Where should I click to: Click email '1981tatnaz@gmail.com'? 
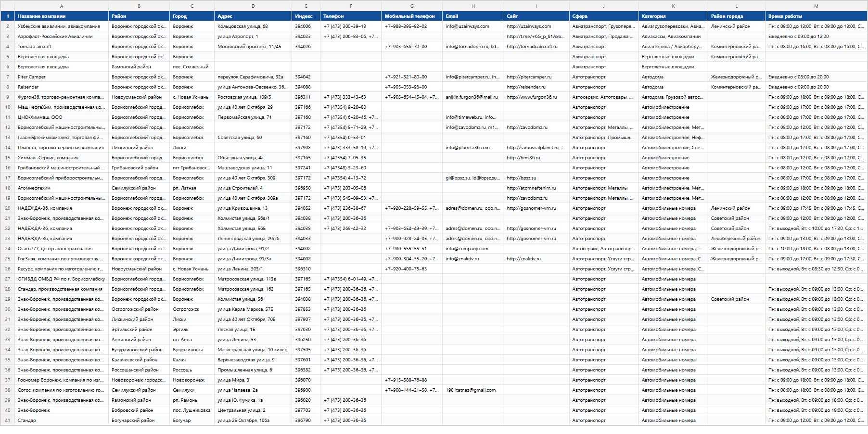(473, 390)
